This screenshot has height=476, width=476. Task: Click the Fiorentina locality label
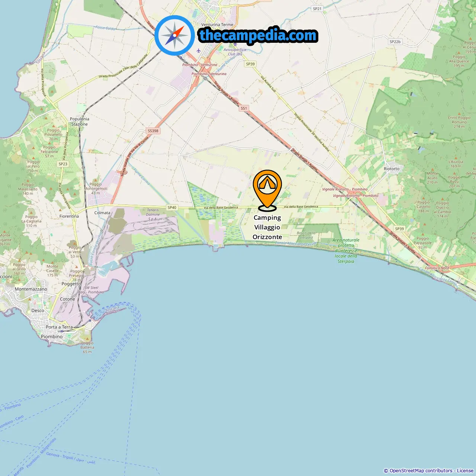click(x=69, y=216)
